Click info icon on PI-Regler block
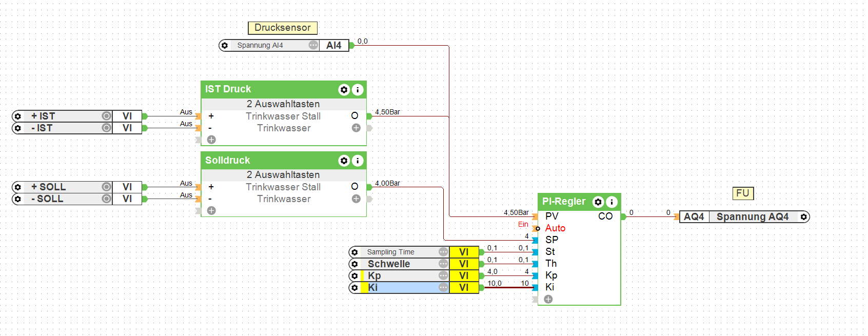Viewport: 868px width, 336px height. tap(611, 202)
